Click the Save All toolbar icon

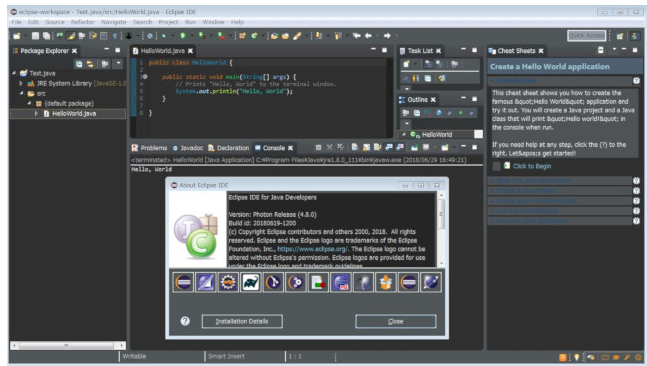46,36
